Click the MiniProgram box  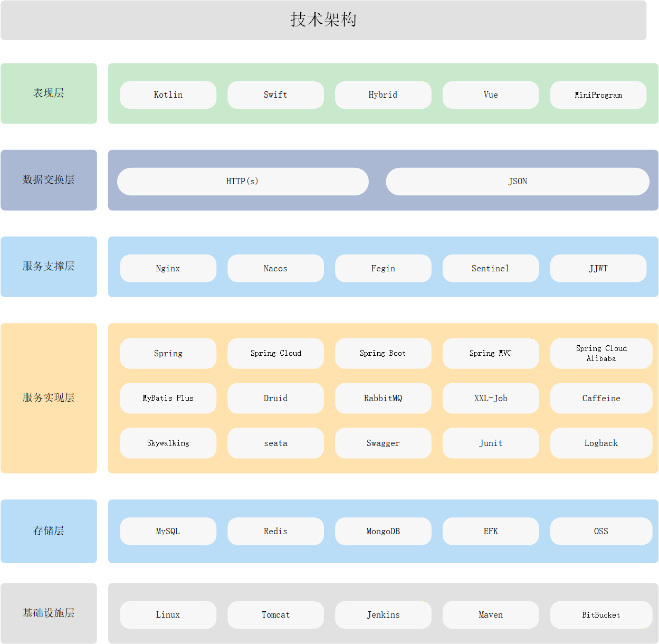tap(598, 95)
